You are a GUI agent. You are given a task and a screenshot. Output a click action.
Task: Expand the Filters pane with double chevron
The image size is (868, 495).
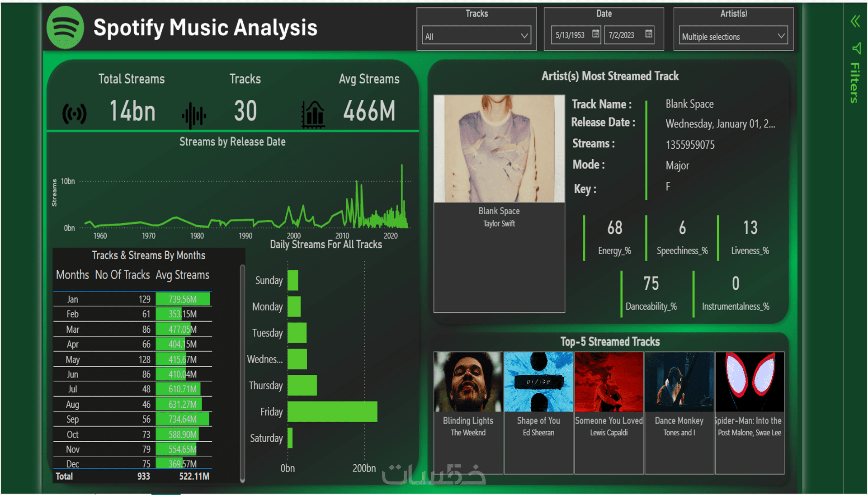coord(855,21)
